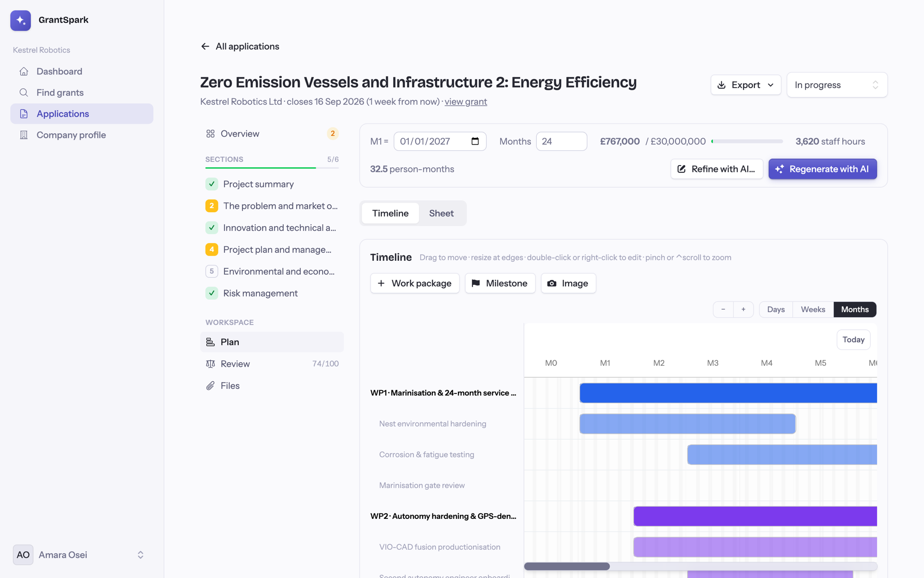Add a new Work package
The height and width of the screenshot is (578, 924).
(x=415, y=283)
